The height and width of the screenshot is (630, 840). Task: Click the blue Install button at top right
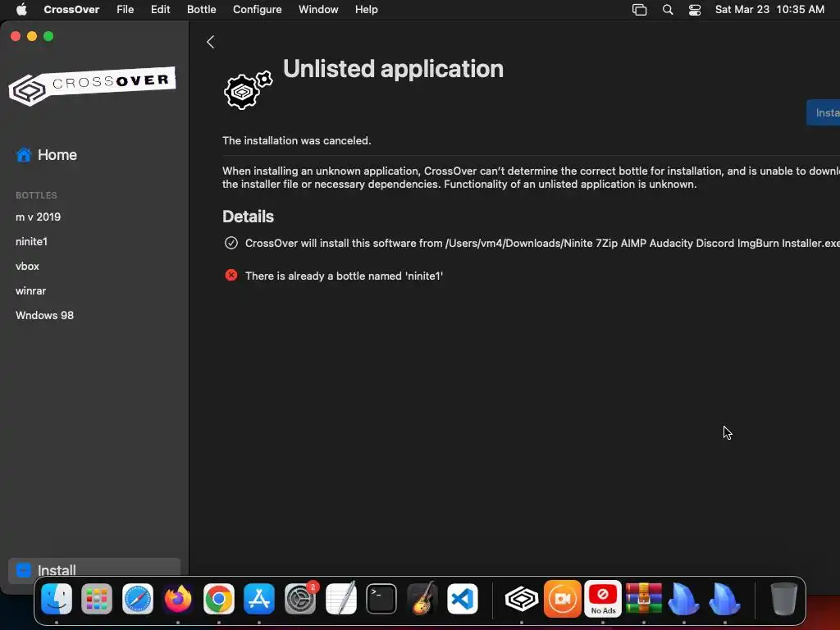coord(824,112)
